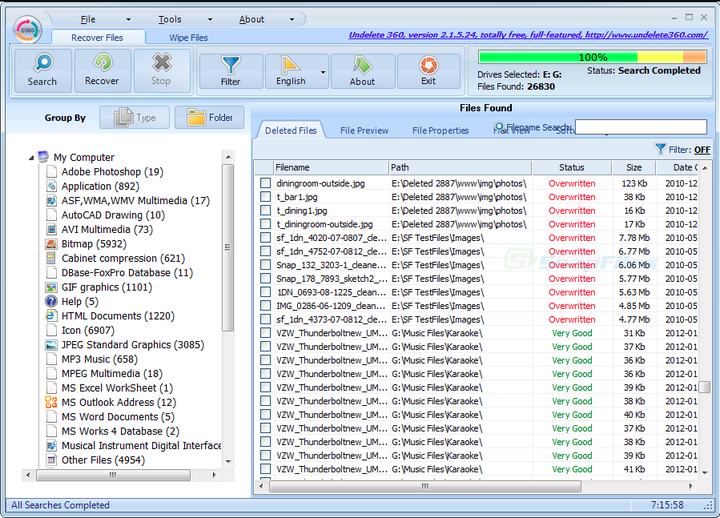Check the box for sf_1dn_4373-07-0812 file
The image size is (720, 518).
pos(265,319)
